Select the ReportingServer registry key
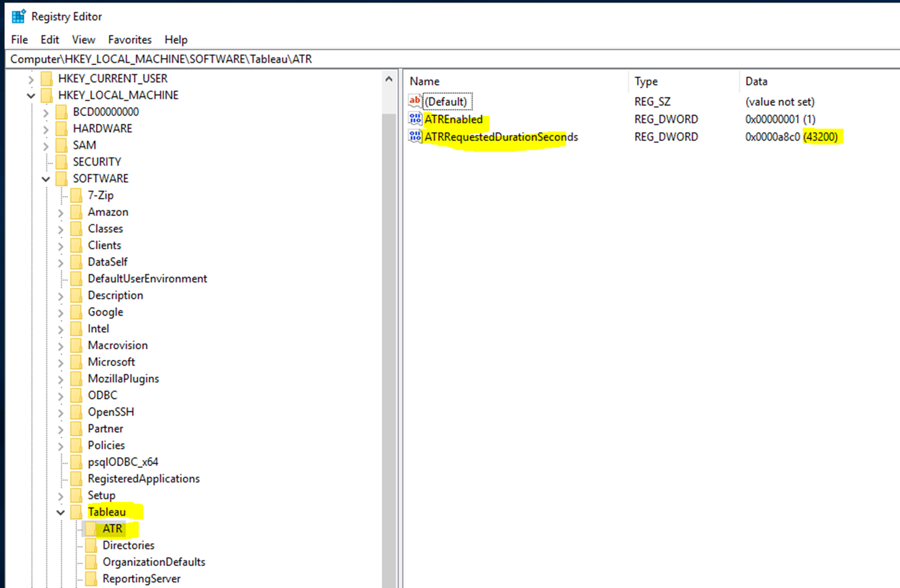The height and width of the screenshot is (588, 900). point(142,579)
